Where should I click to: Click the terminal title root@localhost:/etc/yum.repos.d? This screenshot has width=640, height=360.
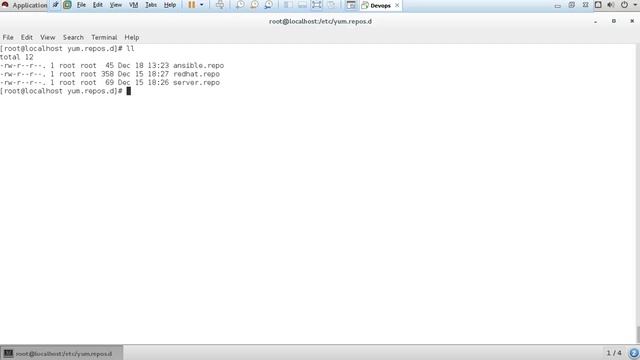click(320, 21)
